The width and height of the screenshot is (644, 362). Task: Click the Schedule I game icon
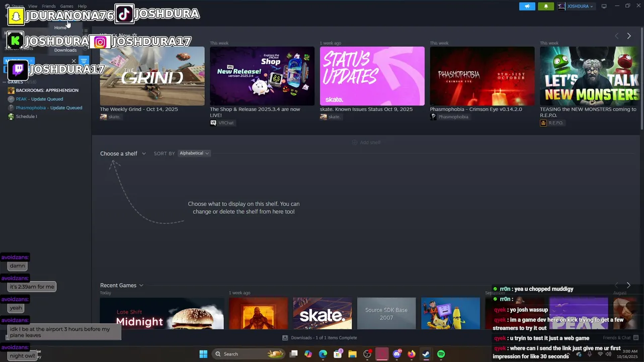tap(11, 117)
